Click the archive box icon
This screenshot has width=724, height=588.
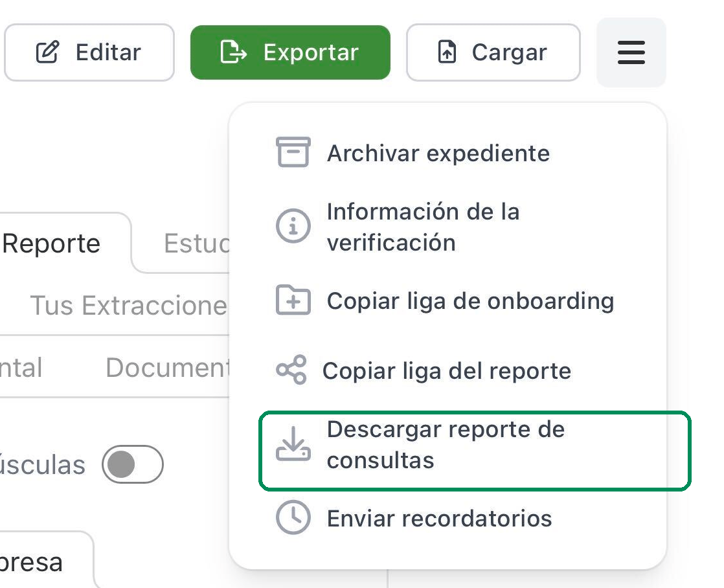click(x=293, y=152)
